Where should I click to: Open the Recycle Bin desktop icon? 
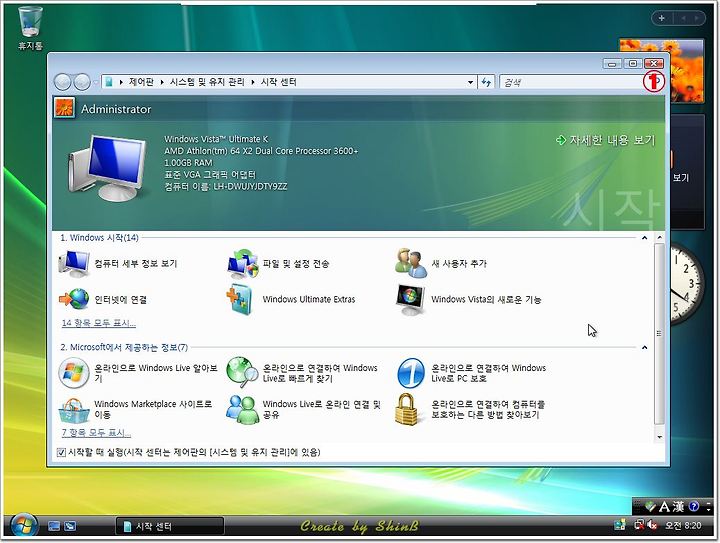coord(30,28)
